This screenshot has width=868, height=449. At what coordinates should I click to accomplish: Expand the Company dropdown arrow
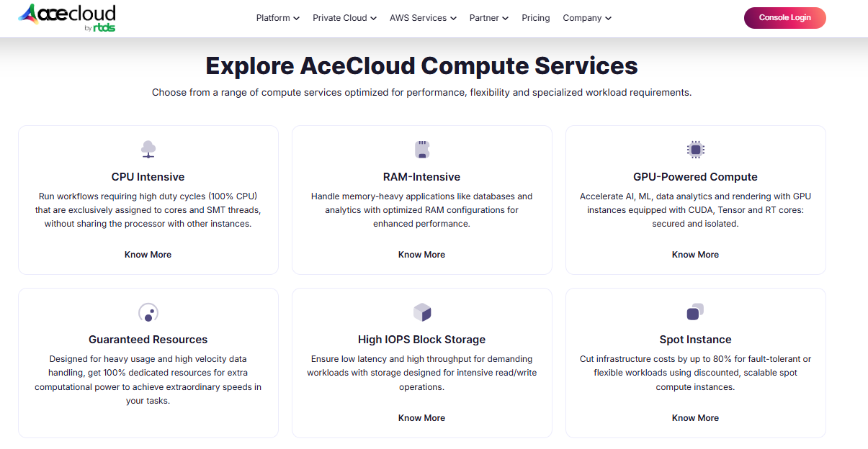pos(608,19)
